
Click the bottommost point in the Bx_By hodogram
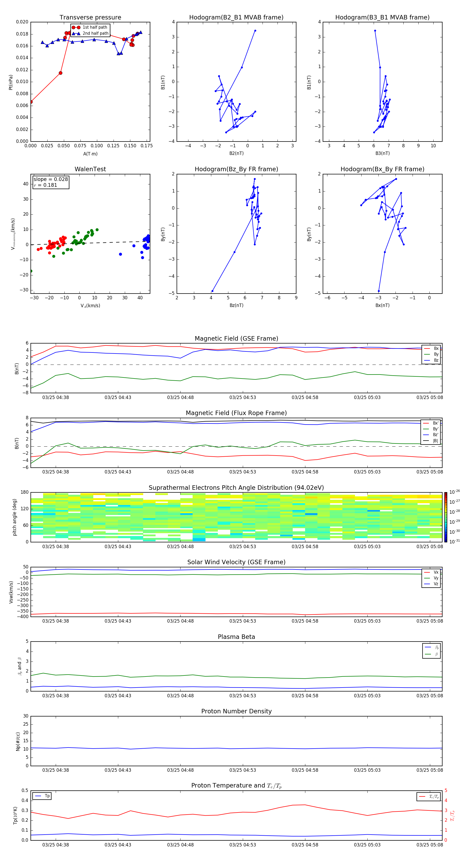pos(379,291)
